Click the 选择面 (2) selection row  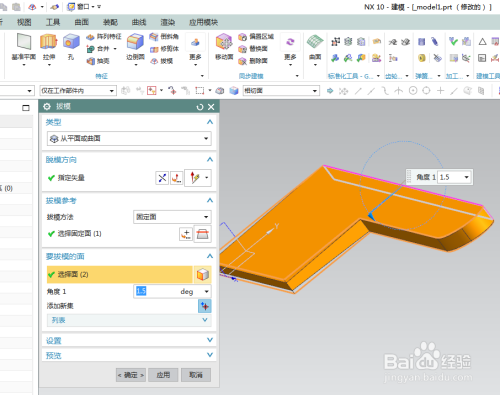pyautogui.click(x=120, y=275)
